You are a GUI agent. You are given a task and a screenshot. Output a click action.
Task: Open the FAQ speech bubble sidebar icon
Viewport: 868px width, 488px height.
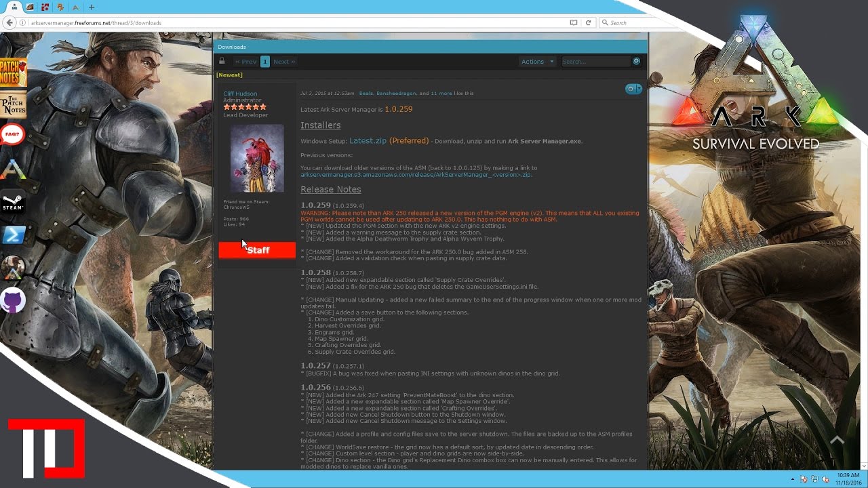(x=12, y=134)
